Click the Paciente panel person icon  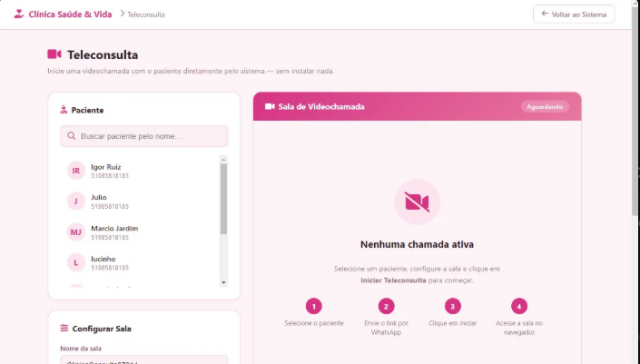click(x=64, y=110)
